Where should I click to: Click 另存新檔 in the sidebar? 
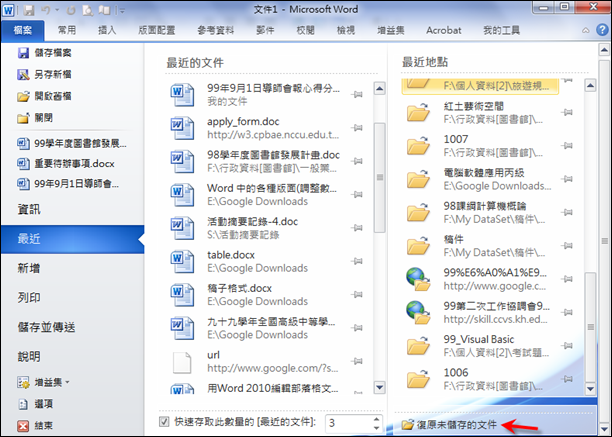pos(44,74)
